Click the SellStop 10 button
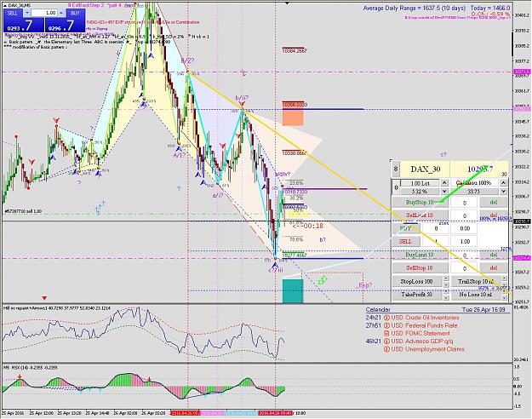Viewport: 532px width, 419px height. click(420, 268)
